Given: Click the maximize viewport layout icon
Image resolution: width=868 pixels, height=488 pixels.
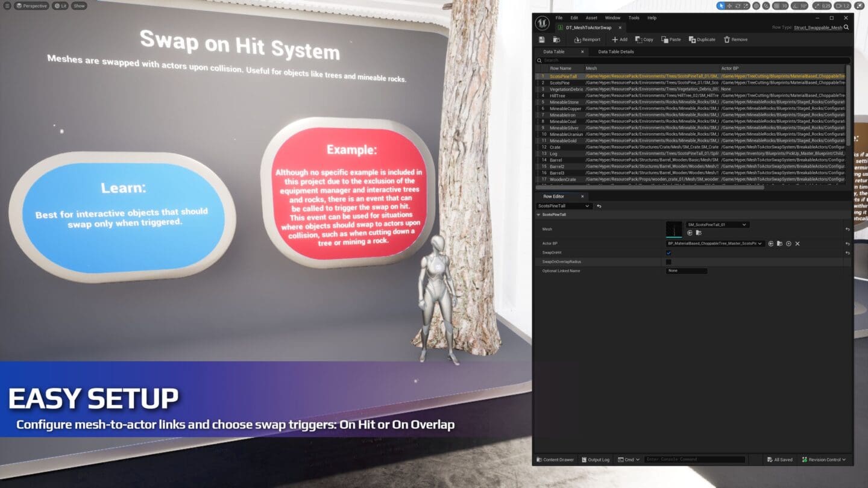Looking at the screenshot, I should (x=859, y=5).
